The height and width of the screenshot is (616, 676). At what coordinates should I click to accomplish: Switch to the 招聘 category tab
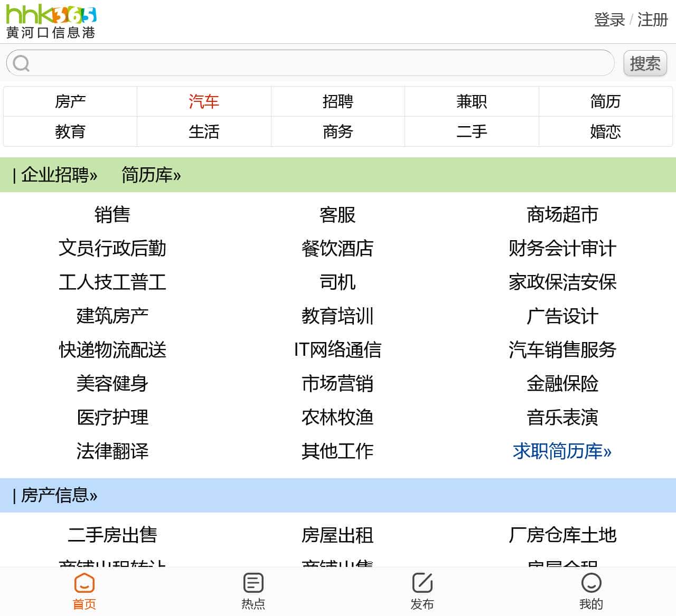point(337,101)
